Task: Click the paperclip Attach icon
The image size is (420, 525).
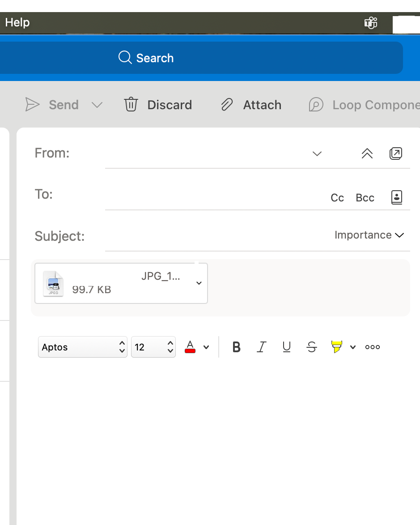Action: (227, 104)
